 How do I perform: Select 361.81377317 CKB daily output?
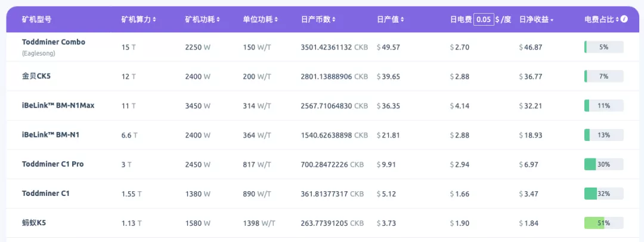332,194
